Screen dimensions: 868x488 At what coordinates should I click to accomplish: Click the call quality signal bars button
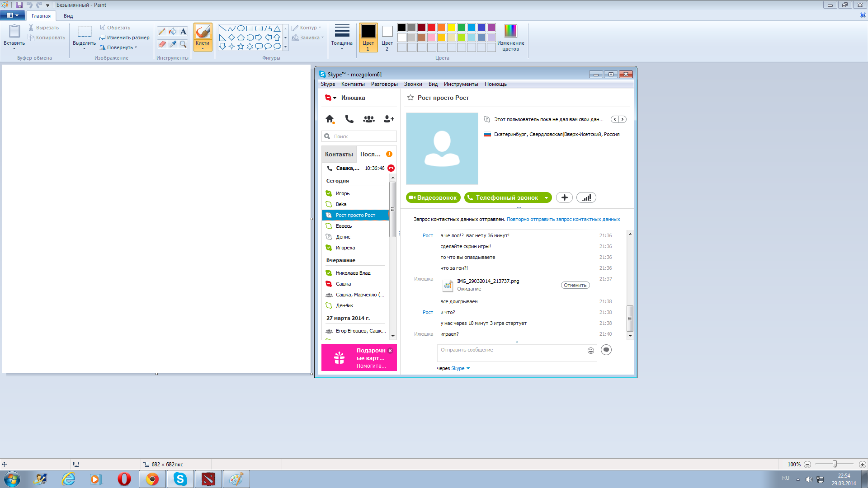click(586, 197)
